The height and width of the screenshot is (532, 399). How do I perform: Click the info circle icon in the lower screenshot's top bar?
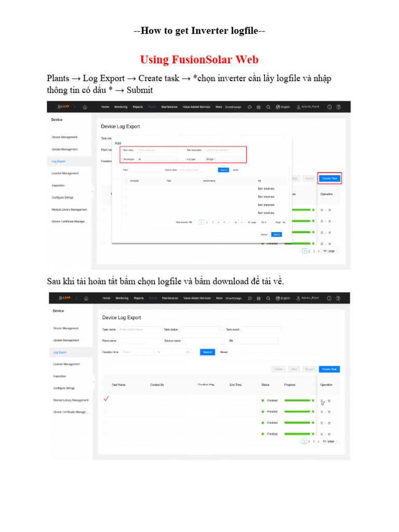coord(329,298)
